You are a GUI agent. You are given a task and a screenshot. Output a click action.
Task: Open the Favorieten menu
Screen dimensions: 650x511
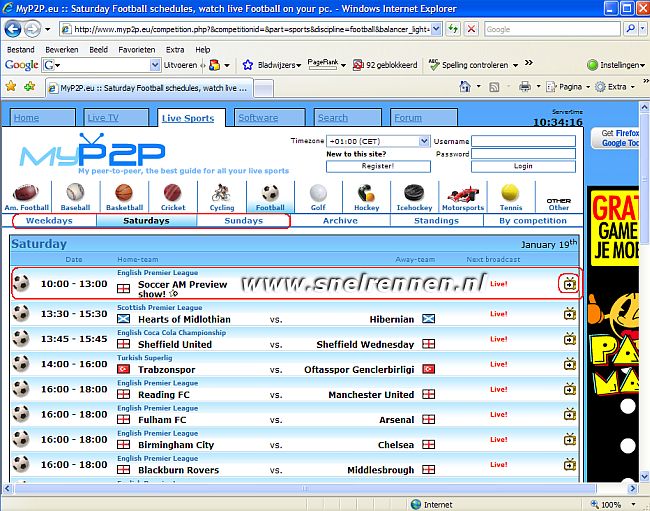pos(136,50)
